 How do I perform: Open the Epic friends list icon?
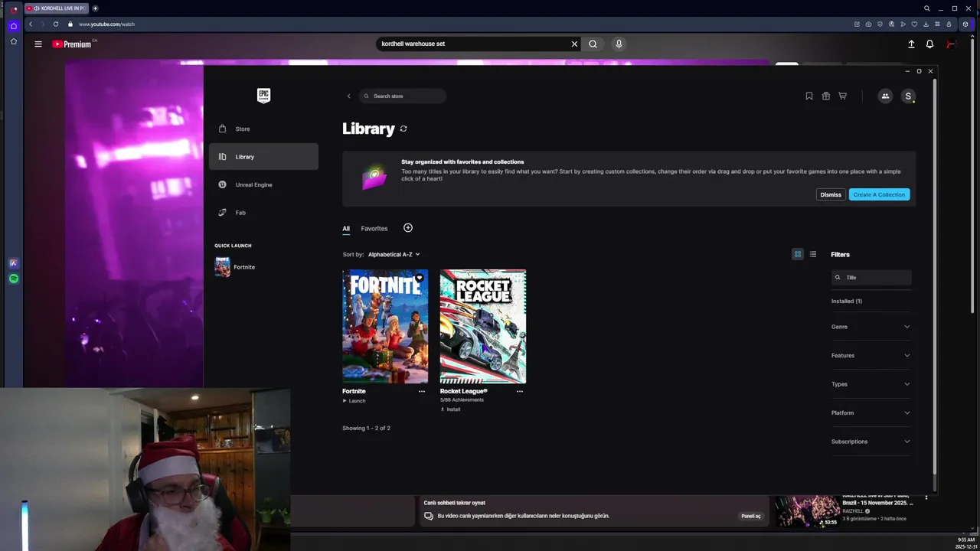tap(885, 96)
